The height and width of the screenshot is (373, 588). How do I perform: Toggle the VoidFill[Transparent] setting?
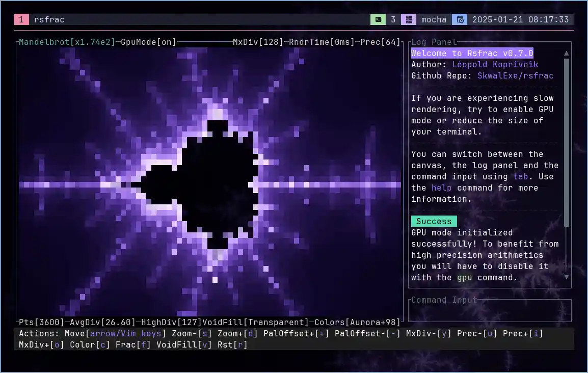pos(255,322)
